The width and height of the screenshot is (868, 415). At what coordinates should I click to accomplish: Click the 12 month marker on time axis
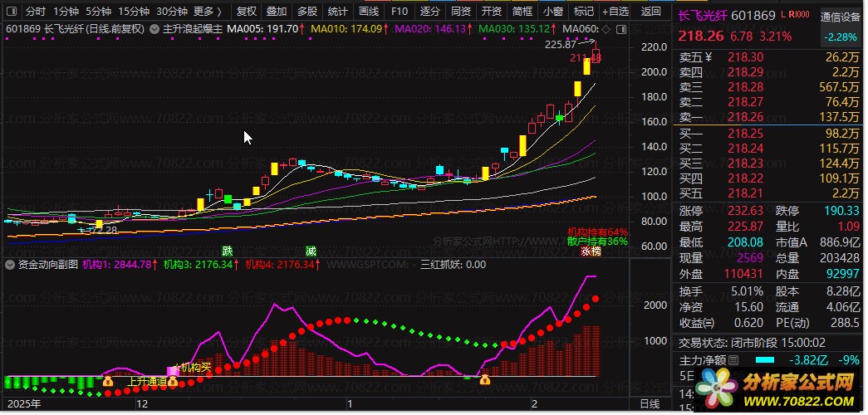tap(142, 404)
